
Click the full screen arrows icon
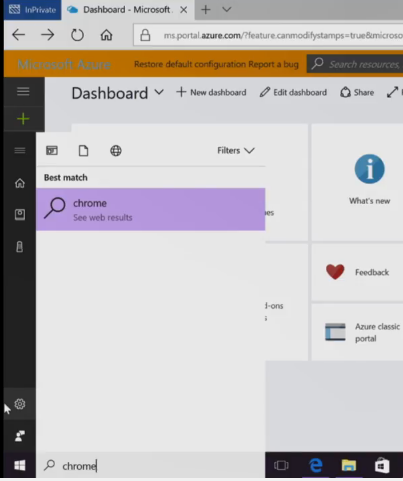[x=392, y=92]
